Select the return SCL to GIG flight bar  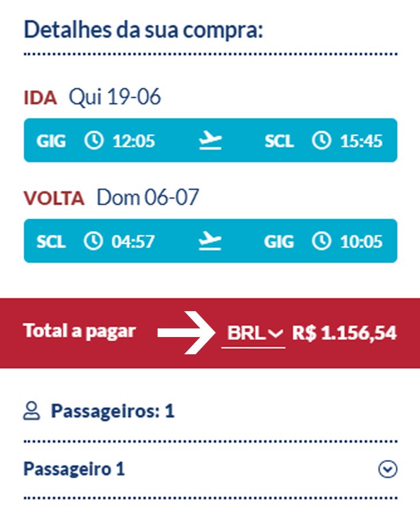click(211, 241)
